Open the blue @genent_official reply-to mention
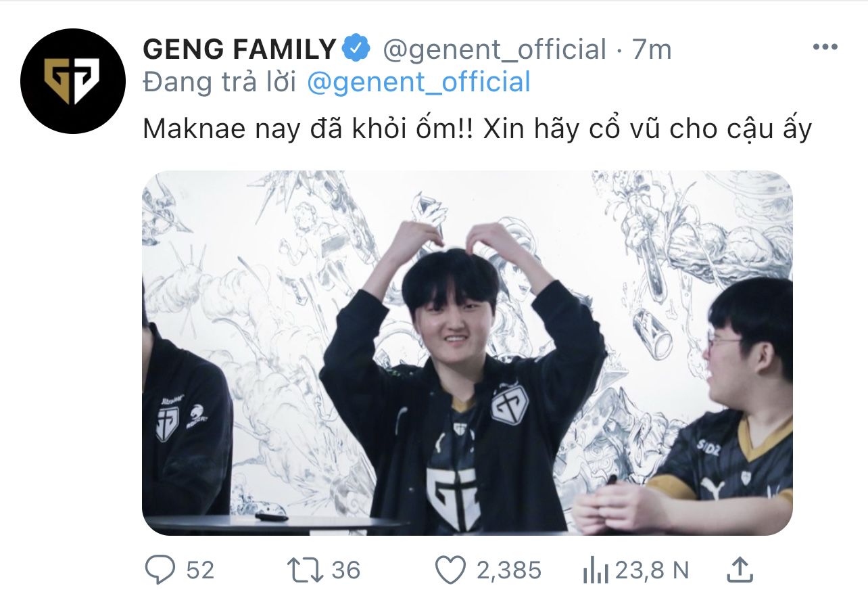This screenshot has height=598, width=868. (418, 83)
